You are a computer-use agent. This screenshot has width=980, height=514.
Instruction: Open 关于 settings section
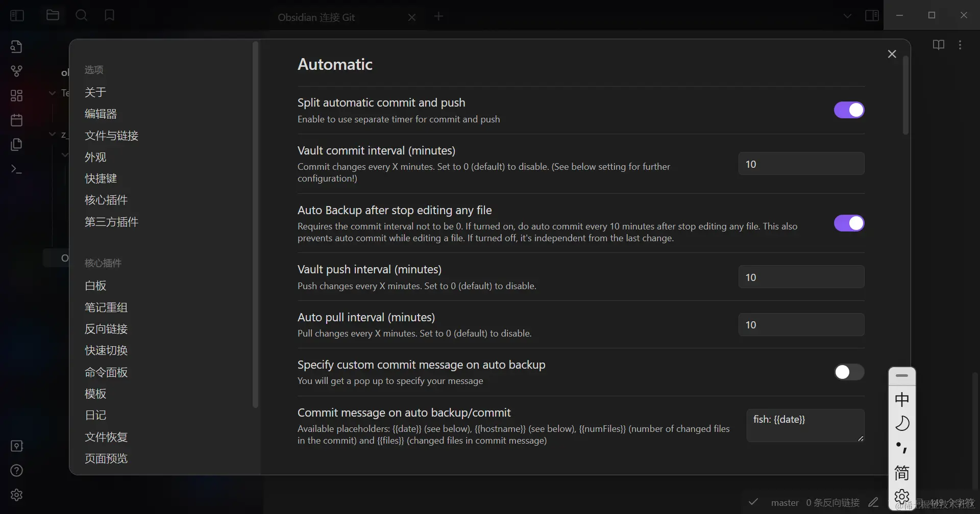click(x=95, y=92)
